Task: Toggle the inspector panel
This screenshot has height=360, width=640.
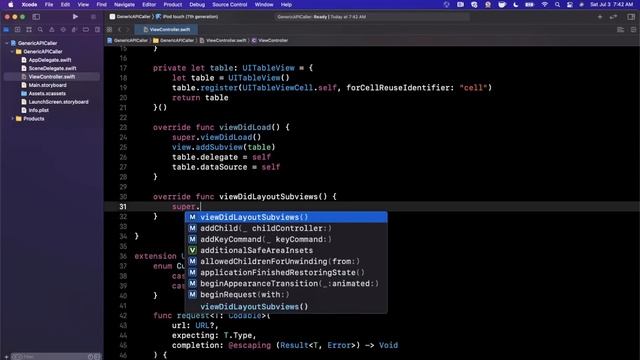Action: [x=631, y=17]
